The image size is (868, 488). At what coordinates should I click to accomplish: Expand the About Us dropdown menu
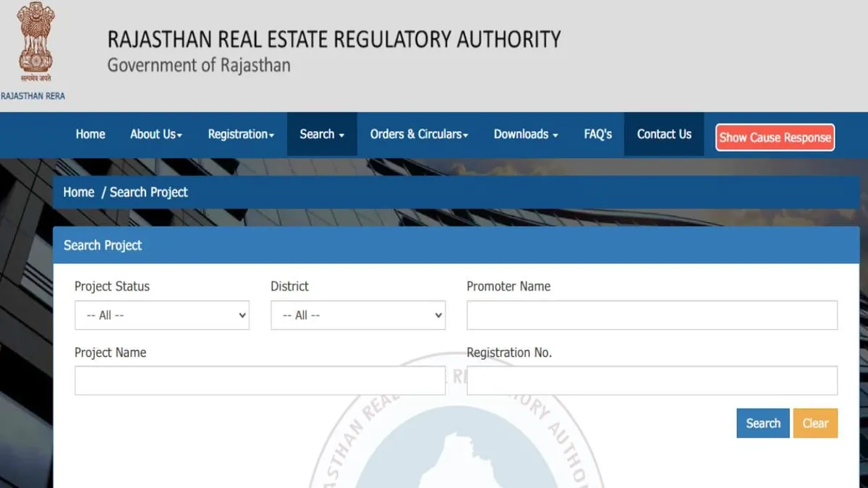(156, 134)
